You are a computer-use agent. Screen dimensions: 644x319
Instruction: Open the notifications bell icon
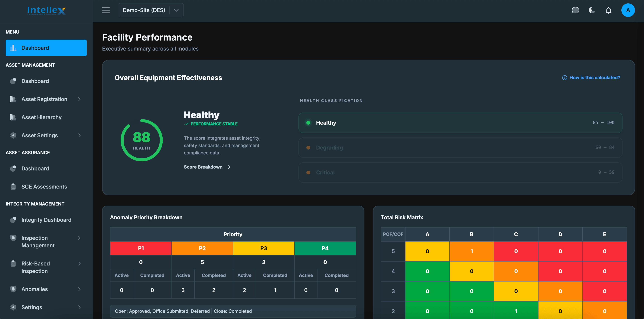[608, 10]
